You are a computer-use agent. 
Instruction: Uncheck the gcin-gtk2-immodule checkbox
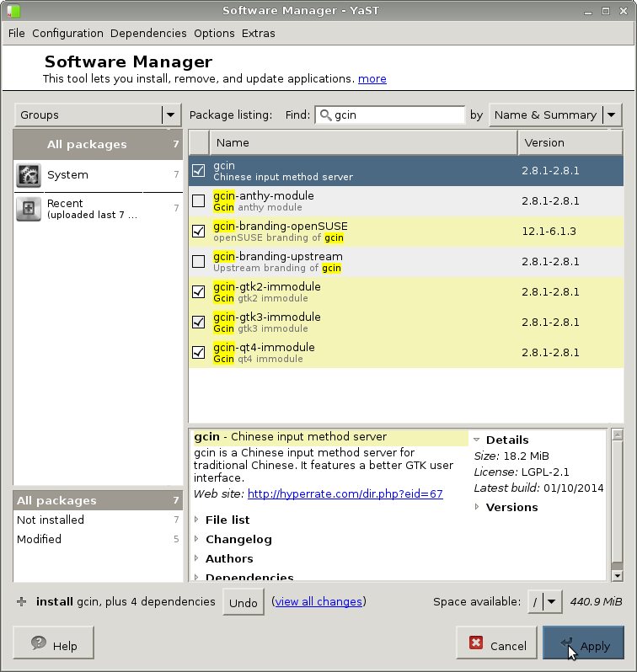coord(199,292)
